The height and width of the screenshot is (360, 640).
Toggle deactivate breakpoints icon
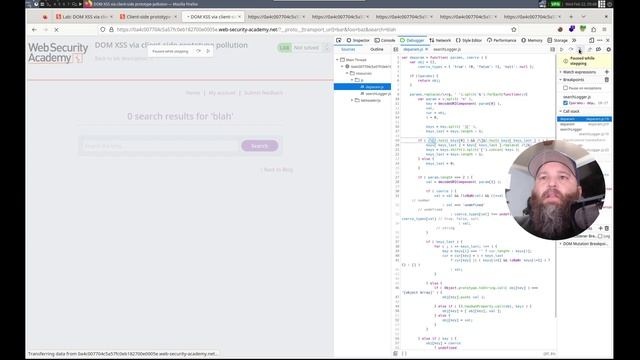tap(598, 49)
